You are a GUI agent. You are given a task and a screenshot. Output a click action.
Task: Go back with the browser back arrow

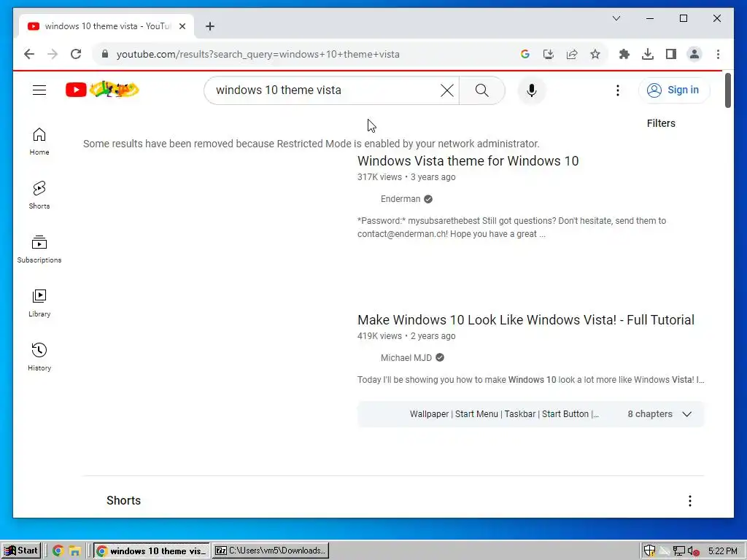(29, 54)
